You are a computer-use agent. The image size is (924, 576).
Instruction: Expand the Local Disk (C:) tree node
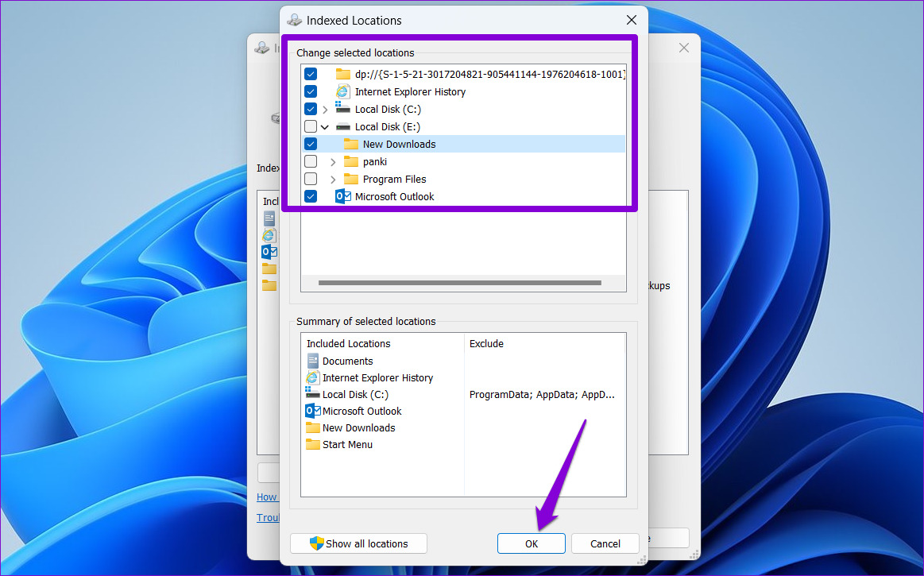click(325, 110)
